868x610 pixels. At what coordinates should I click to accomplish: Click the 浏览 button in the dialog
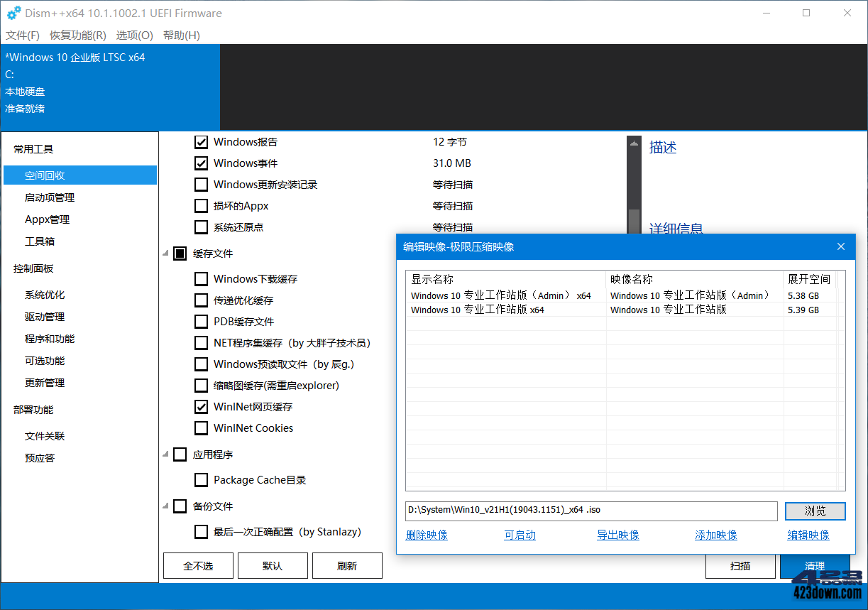pyautogui.click(x=815, y=511)
